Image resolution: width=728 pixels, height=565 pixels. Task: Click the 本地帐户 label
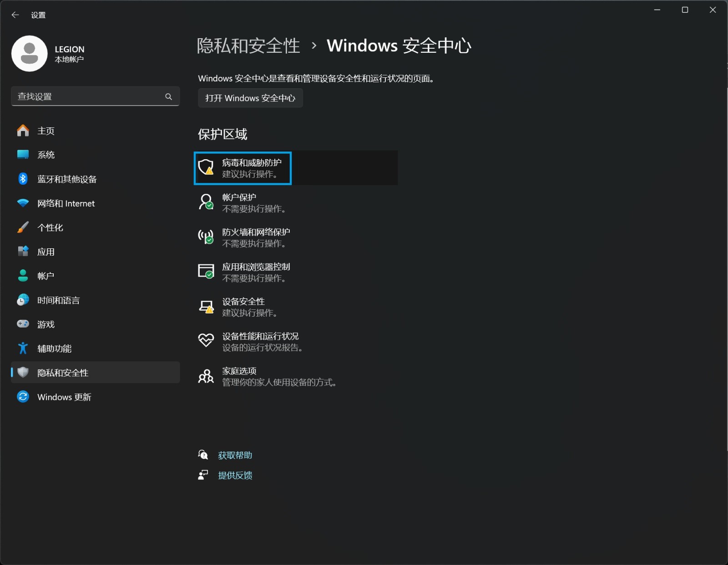click(69, 60)
